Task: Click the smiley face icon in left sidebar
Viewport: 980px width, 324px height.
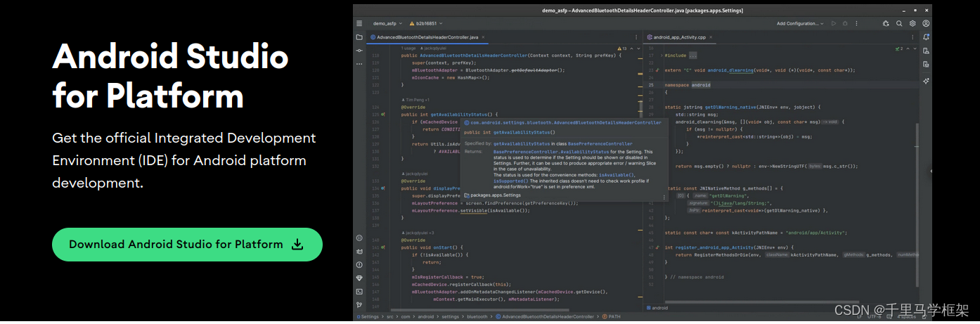Action: point(359,238)
